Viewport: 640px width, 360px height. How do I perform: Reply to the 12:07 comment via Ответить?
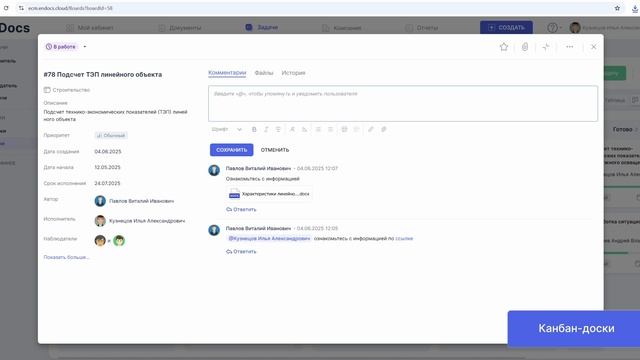tap(241, 209)
